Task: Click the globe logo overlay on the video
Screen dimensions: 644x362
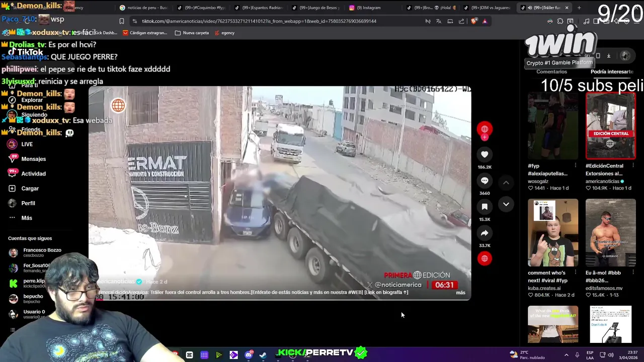Action: tap(118, 105)
